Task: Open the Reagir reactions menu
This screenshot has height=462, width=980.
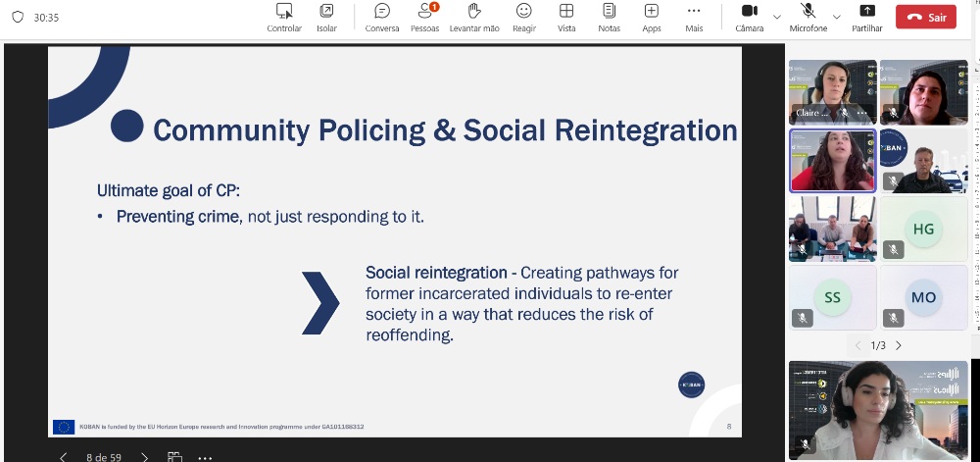Action: point(523,18)
